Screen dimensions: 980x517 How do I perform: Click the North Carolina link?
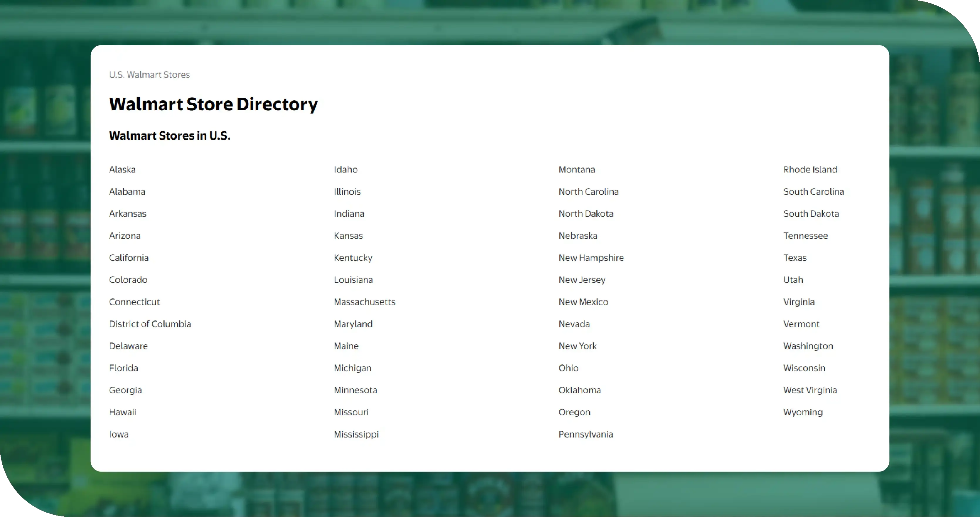(588, 191)
